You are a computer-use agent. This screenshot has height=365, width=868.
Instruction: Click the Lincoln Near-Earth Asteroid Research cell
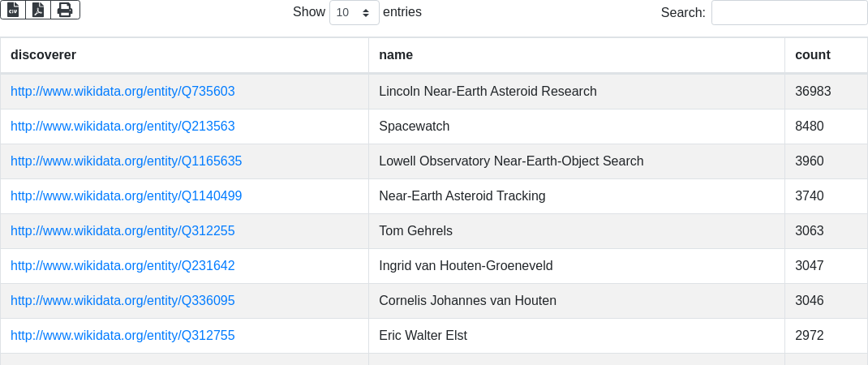coord(488,92)
